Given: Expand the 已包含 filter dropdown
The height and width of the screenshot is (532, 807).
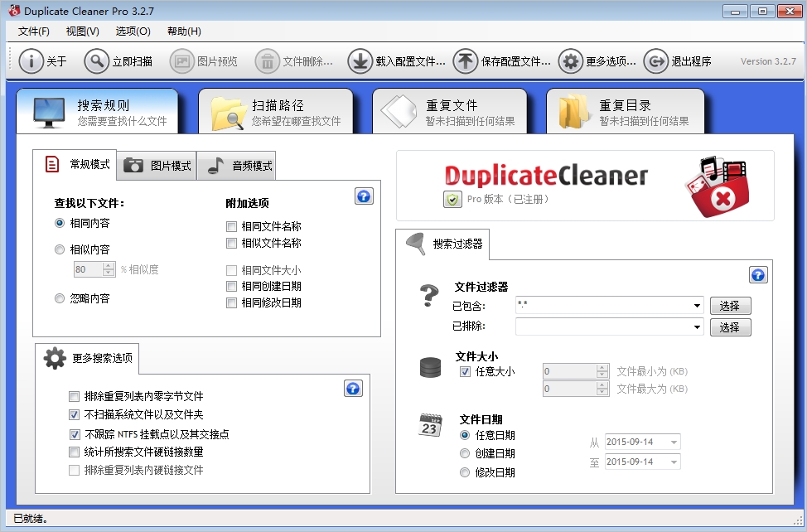Looking at the screenshot, I should 697,306.
